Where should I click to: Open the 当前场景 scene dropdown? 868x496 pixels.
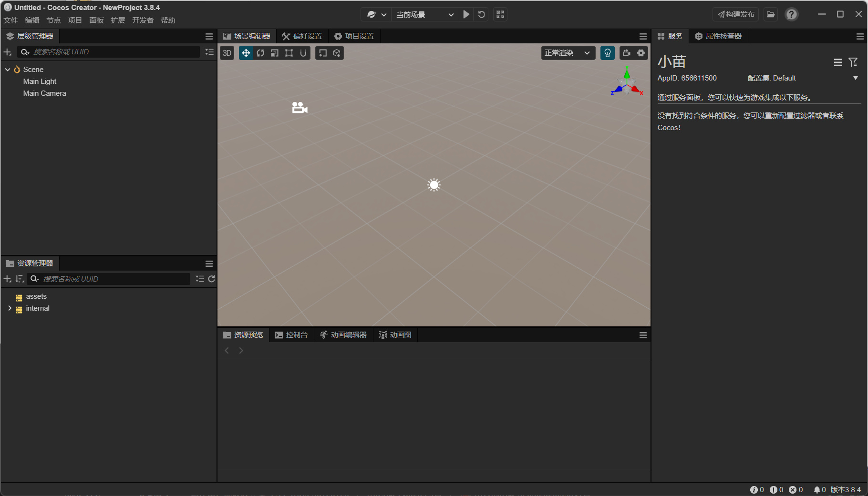[x=424, y=14]
